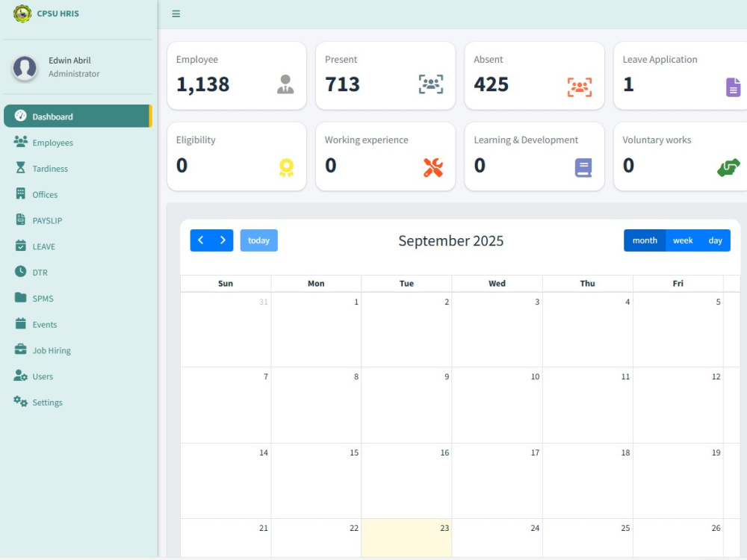
Task: Click the purple Leave Application file icon
Action: pyautogui.click(x=734, y=87)
